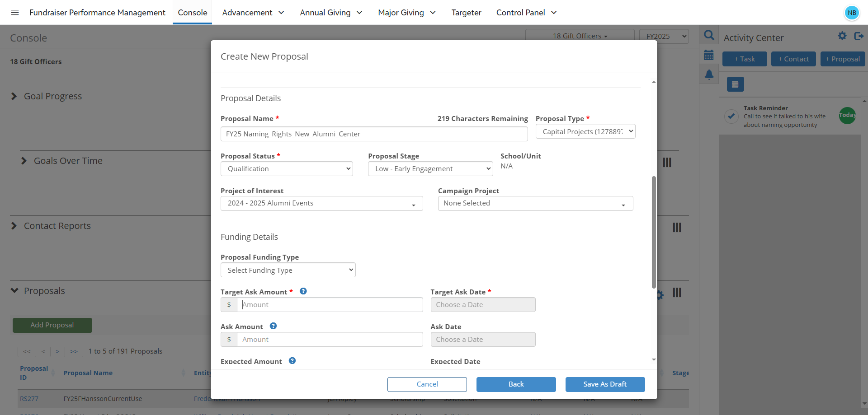Click the green Today badge

pos(847,115)
